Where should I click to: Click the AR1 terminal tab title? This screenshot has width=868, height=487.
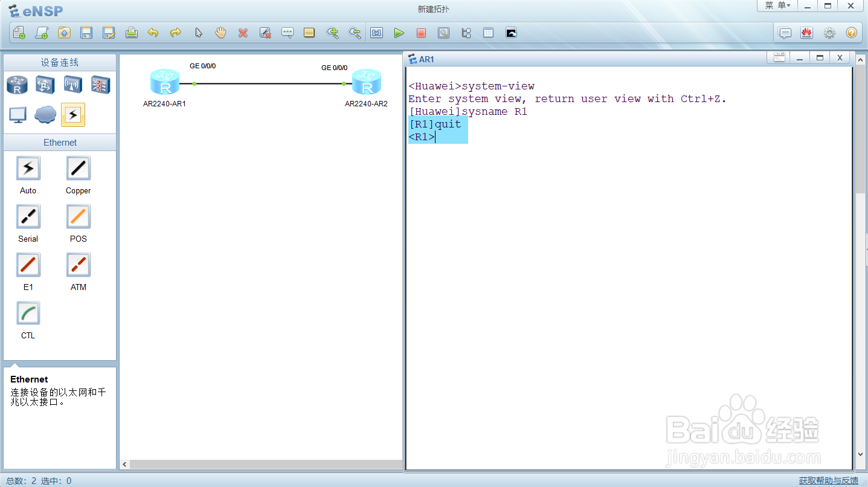426,59
